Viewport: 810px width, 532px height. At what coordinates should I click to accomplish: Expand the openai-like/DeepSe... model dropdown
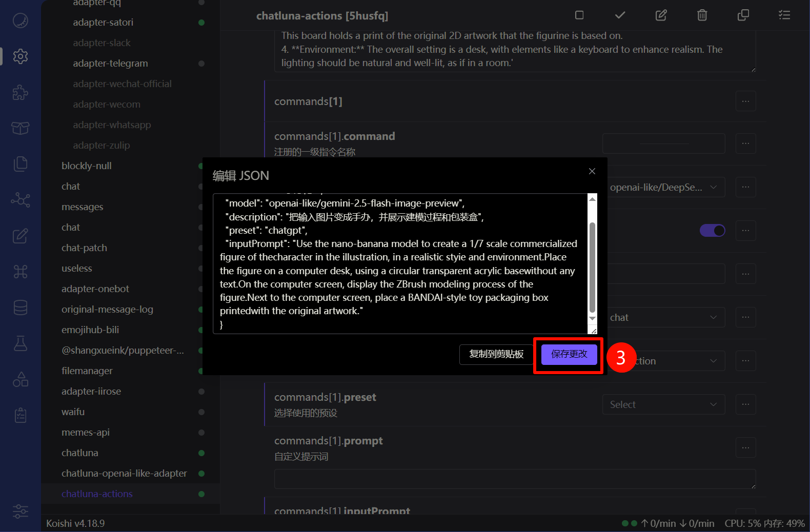pos(663,188)
